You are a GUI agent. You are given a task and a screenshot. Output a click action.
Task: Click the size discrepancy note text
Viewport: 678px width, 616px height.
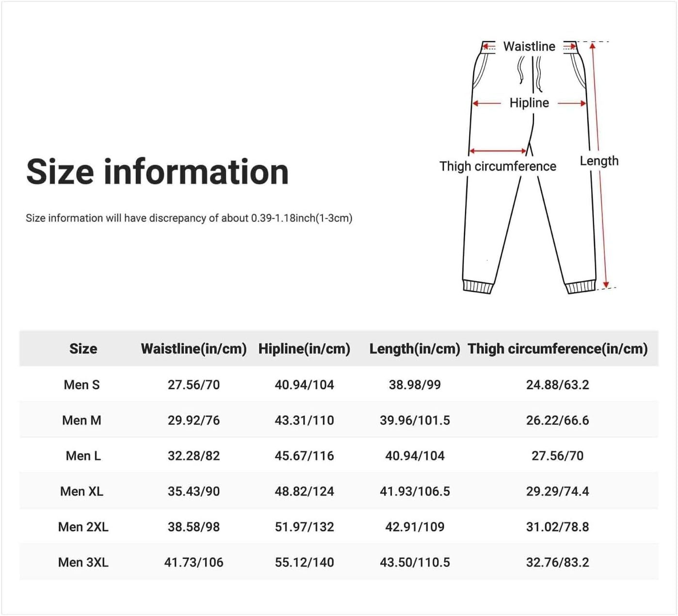[x=189, y=218]
